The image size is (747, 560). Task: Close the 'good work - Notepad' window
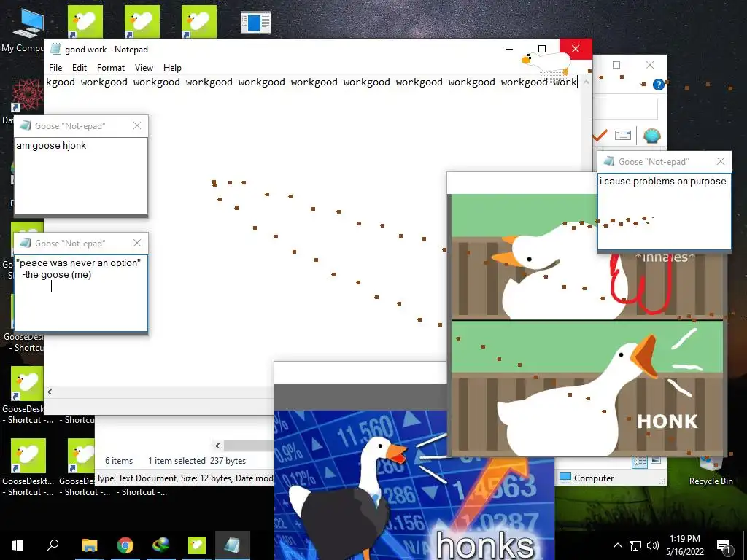pos(576,49)
